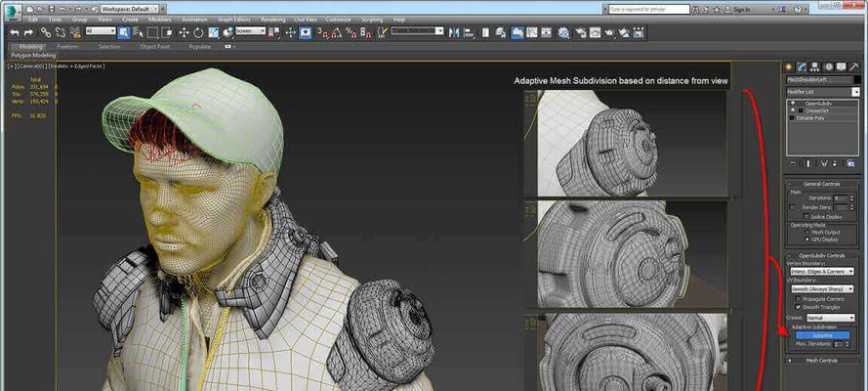868x391 pixels.
Task: Toggle the CreaseSet modifier lightbulb
Action: click(793, 110)
